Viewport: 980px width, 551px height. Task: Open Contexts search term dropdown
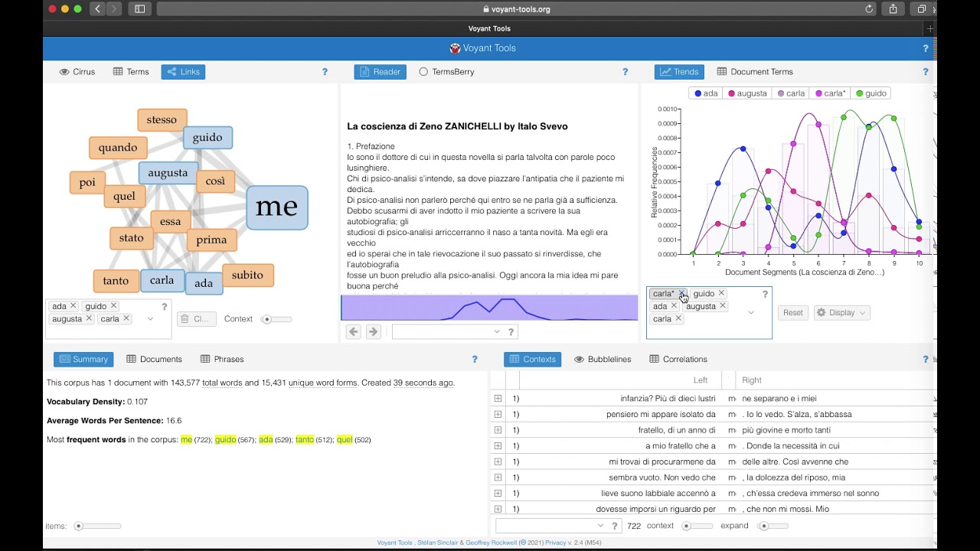click(600, 526)
